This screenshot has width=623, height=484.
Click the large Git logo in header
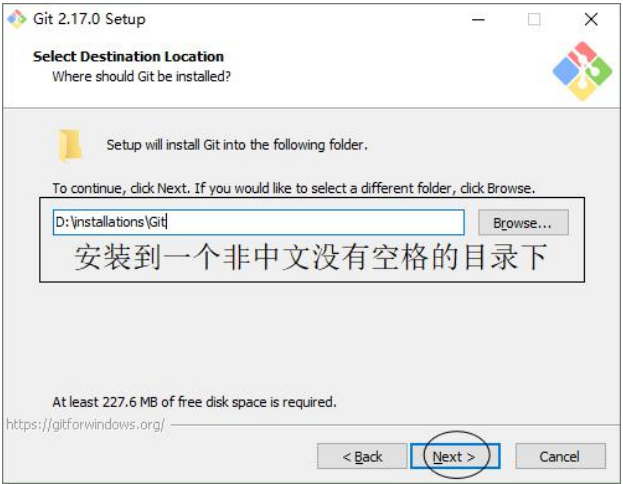pos(582,71)
